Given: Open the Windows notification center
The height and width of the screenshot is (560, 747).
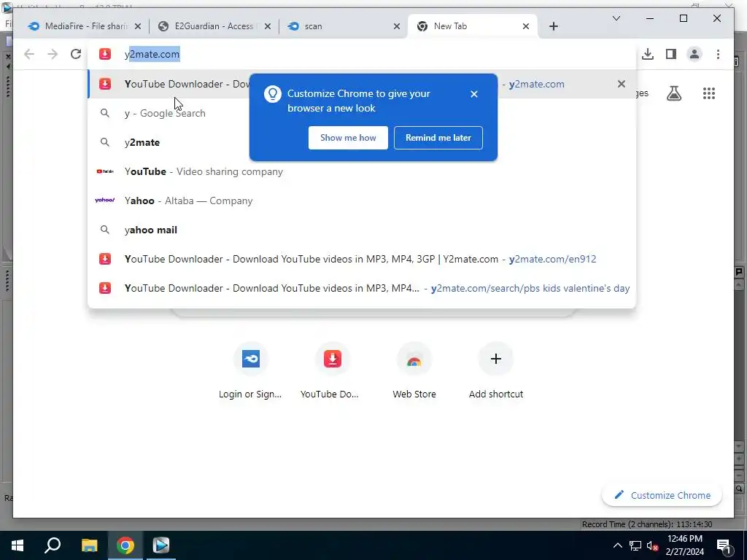Looking at the screenshot, I should 724,545.
